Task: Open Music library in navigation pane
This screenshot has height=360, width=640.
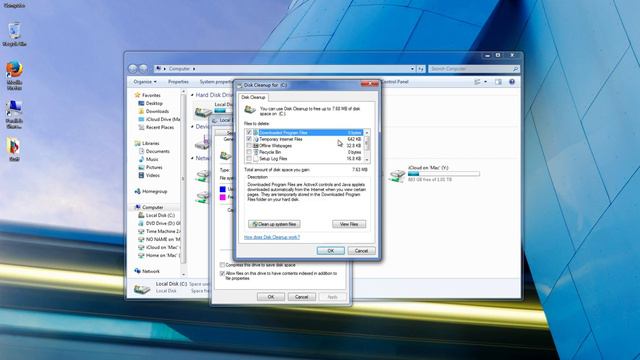Action: [152, 159]
